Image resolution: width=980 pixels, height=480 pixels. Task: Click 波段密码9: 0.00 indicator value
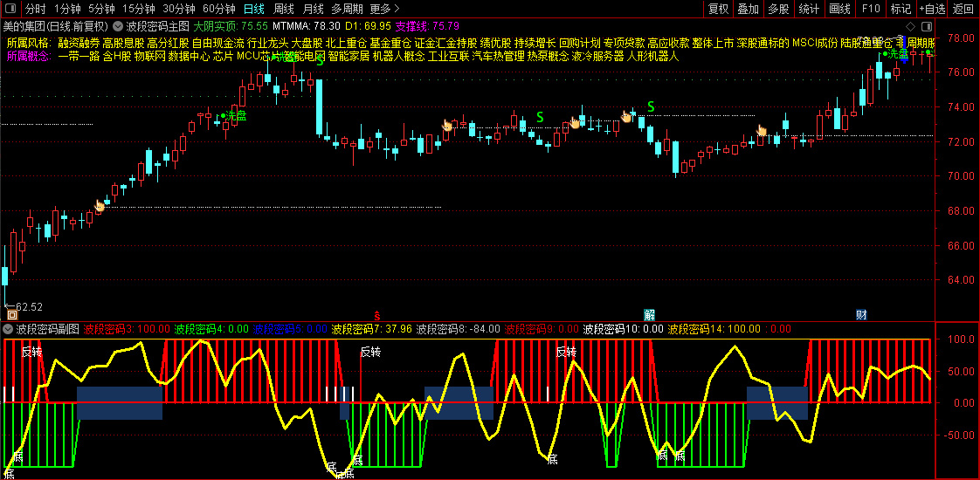(542, 328)
